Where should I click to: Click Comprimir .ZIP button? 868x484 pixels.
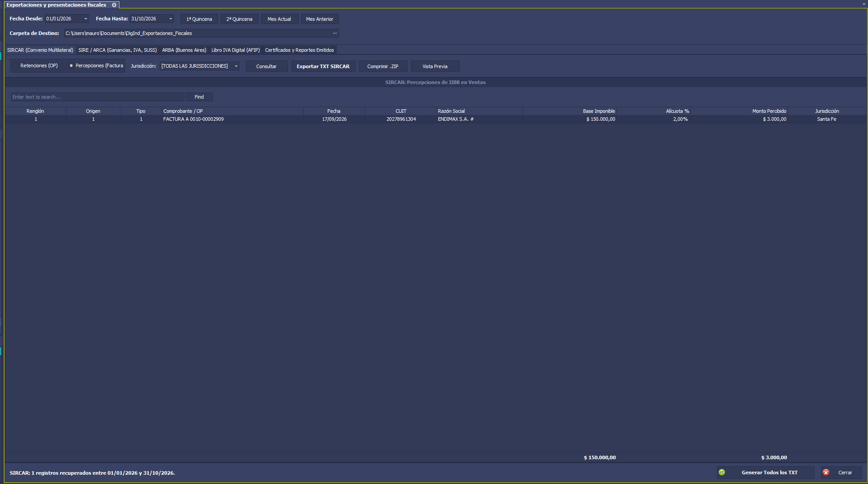tap(383, 66)
